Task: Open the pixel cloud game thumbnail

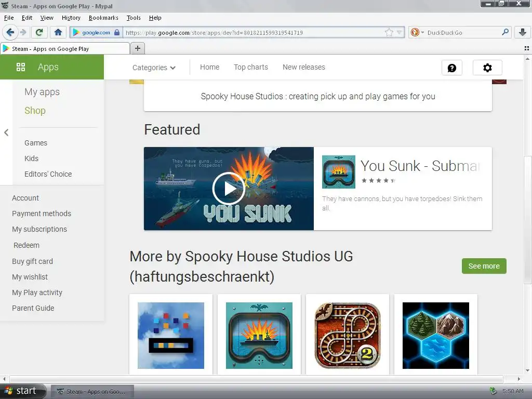Action: point(170,335)
